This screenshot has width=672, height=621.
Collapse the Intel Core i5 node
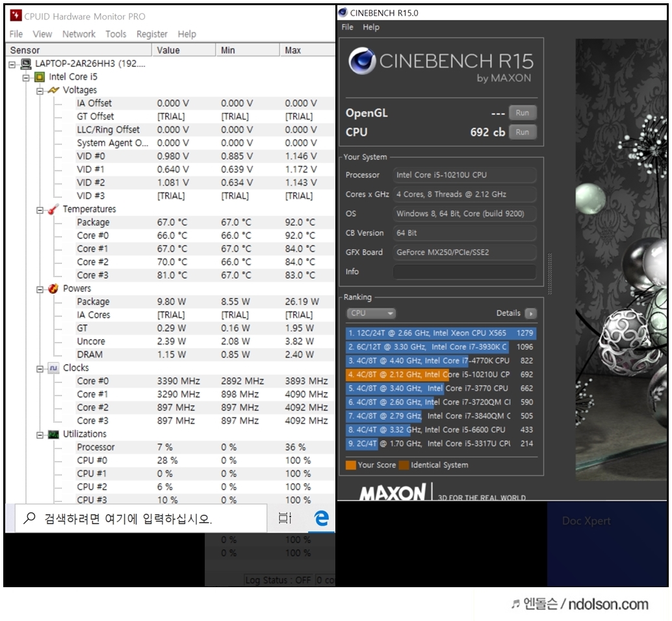[x=26, y=77]
